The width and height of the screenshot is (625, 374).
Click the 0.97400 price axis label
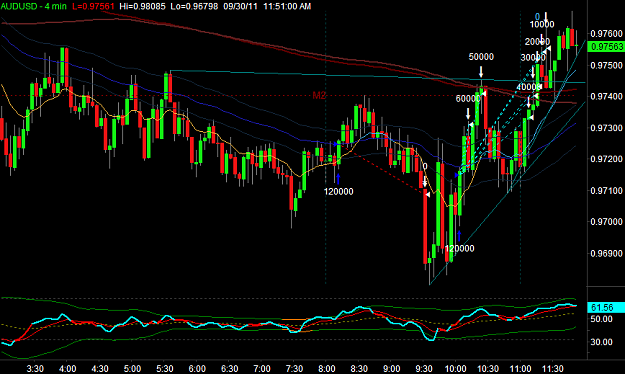tap(606, 96)
